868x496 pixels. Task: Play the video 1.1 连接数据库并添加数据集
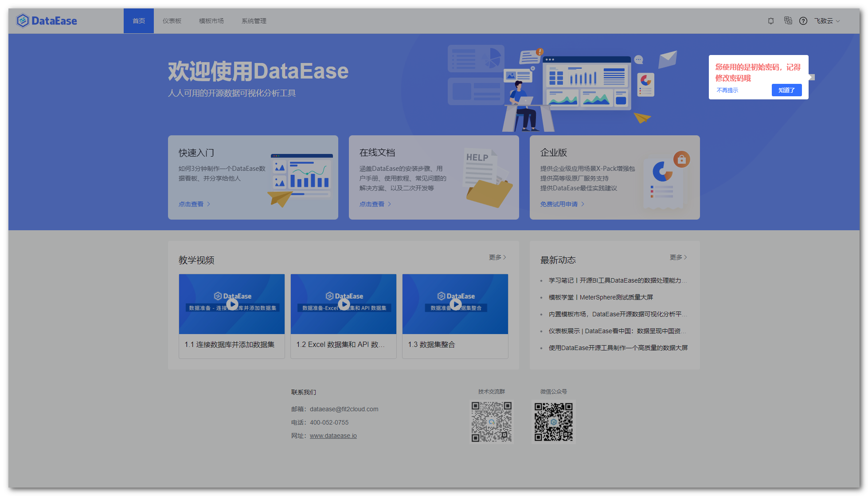(x=231, y=304)
